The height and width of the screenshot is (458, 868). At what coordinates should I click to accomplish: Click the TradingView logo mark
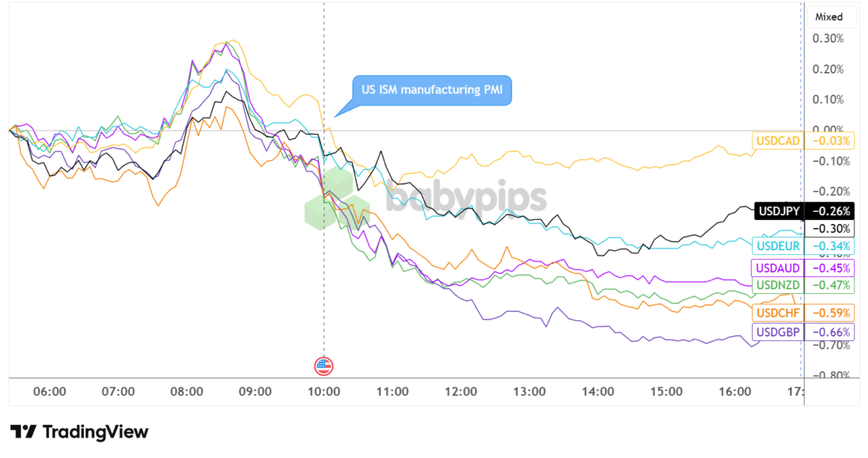[x=23, y=432]
